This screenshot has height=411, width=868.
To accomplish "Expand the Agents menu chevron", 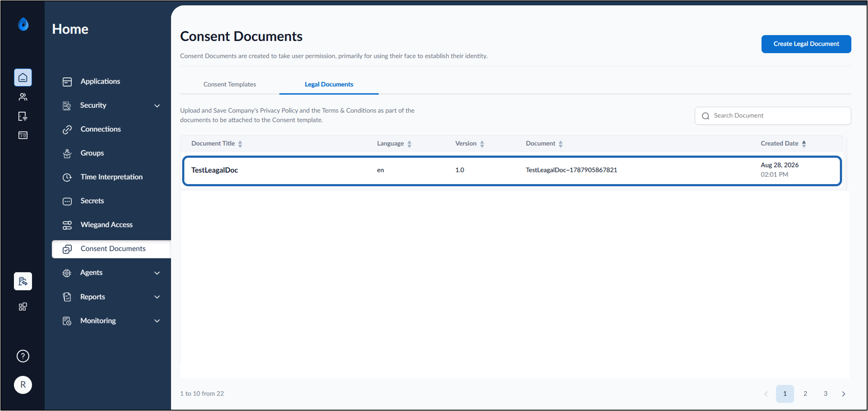I will pyautogui.click(x=157, y=273).
